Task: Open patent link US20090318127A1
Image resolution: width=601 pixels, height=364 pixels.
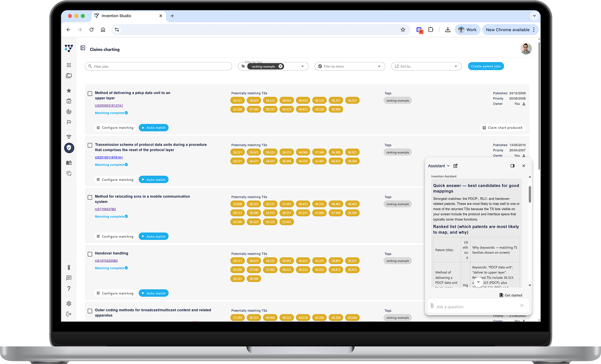Action: point(109,106)
